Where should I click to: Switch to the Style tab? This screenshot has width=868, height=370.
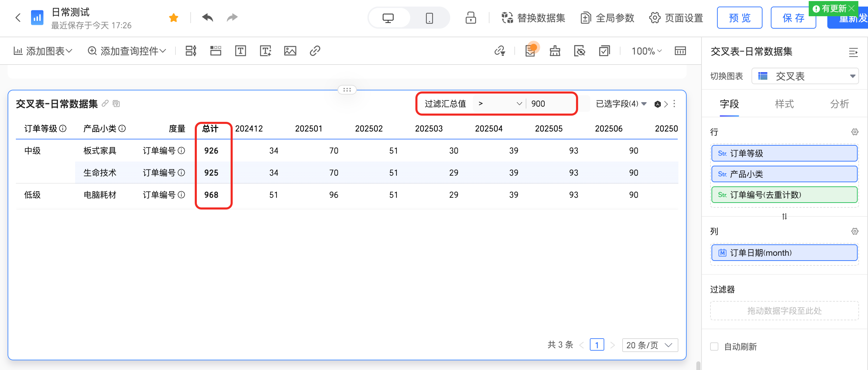coord(784,104)
